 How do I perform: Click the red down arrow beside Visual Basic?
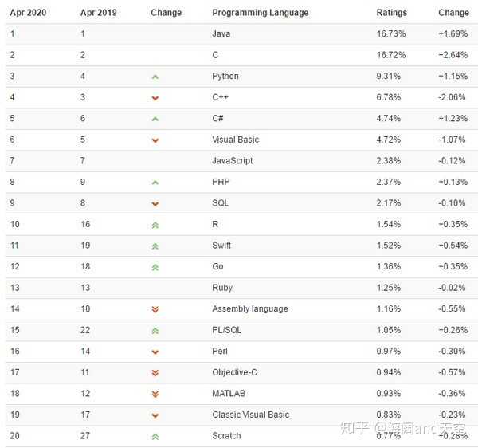tap(155, 140)
